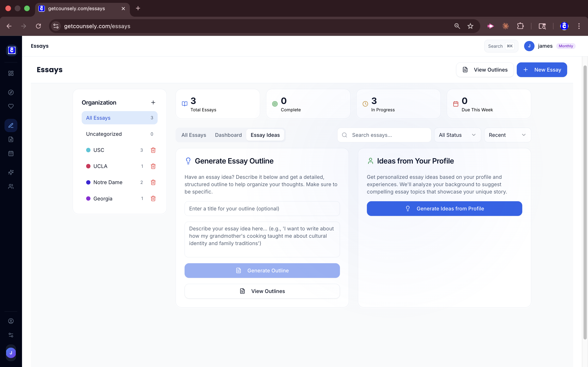Open Chrome's three-dot browser menu
This screenshot has height=367, width=588.
(x=579, y=26)
